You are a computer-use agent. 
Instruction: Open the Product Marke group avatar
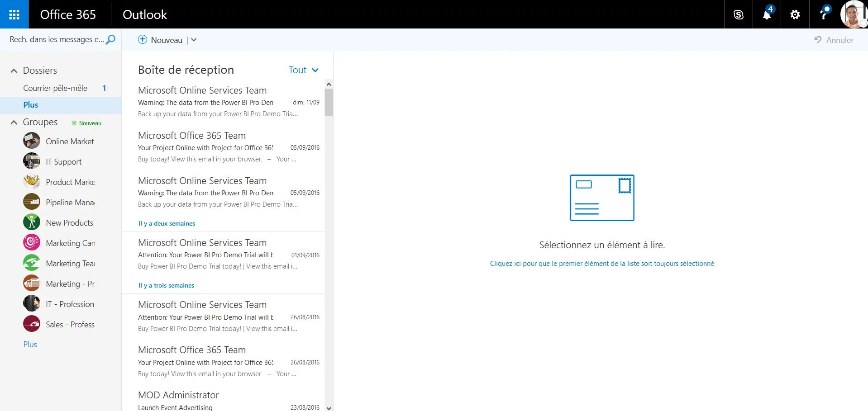coord(32,181)
